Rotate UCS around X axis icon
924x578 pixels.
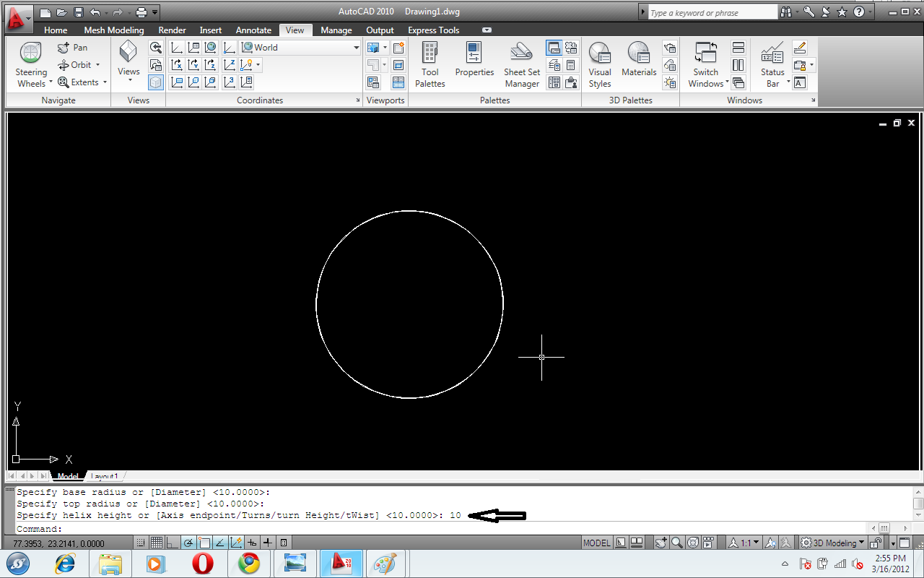pyautogui.click(x=176, y=65)
